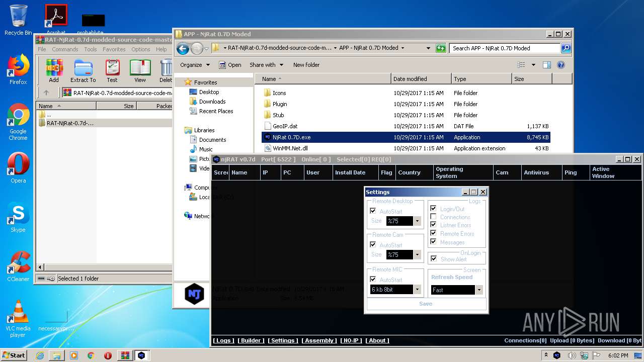Click Opera taskbar icon

pos(108,355)
